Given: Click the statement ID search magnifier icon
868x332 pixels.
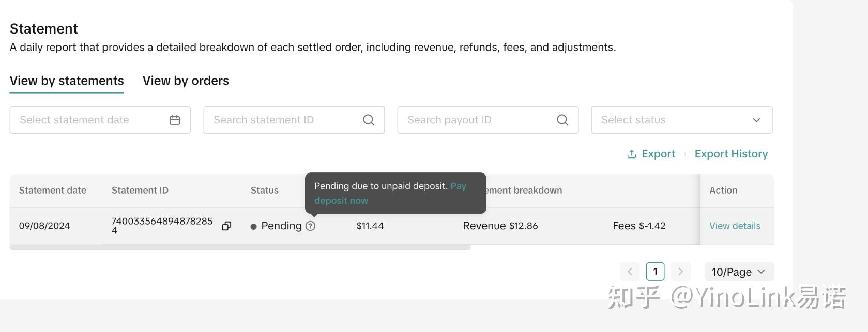Looking at the screenshot, I should [369, 120].
